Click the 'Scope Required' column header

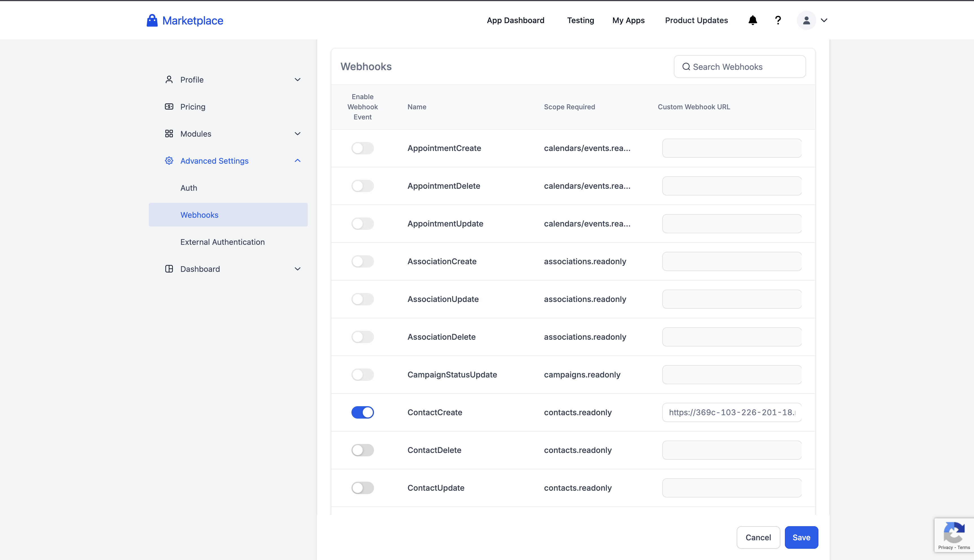(569, 106)
